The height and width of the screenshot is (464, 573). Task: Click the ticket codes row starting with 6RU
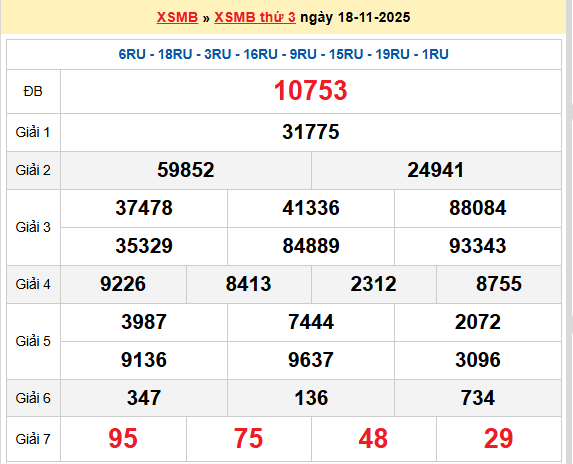point(284,54)
